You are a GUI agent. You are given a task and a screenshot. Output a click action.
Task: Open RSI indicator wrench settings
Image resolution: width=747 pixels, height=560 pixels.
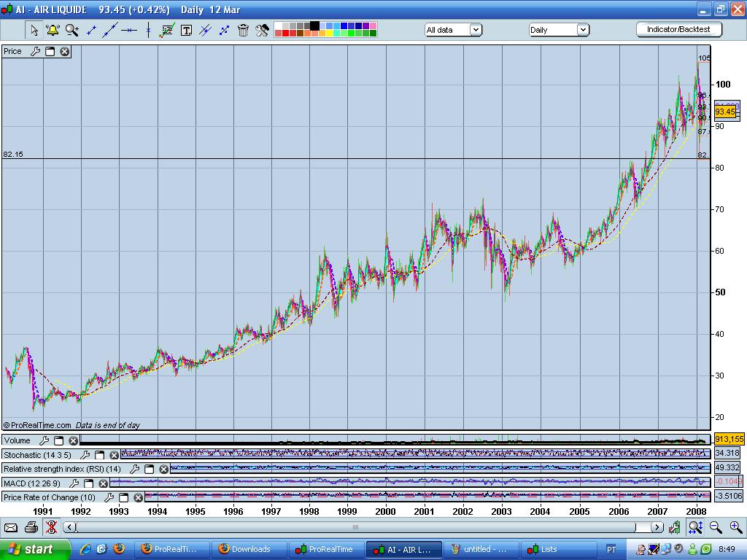click(x=134, y=469)
